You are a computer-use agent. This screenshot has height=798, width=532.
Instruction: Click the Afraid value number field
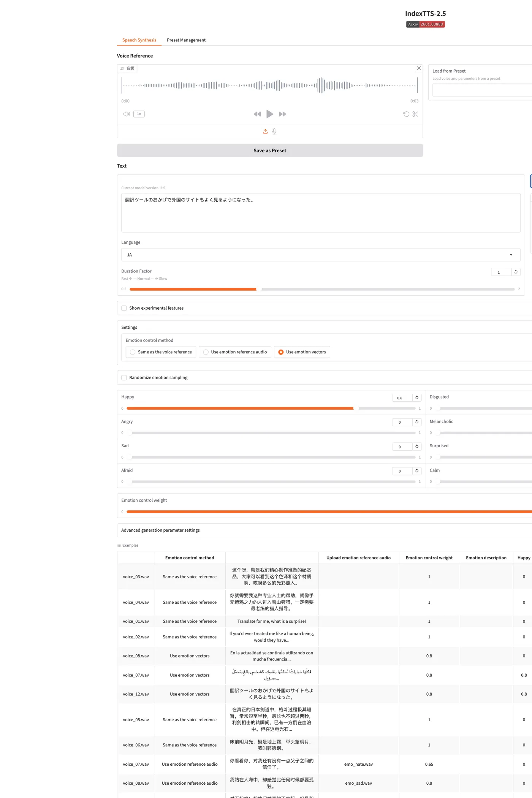[402, 471]
